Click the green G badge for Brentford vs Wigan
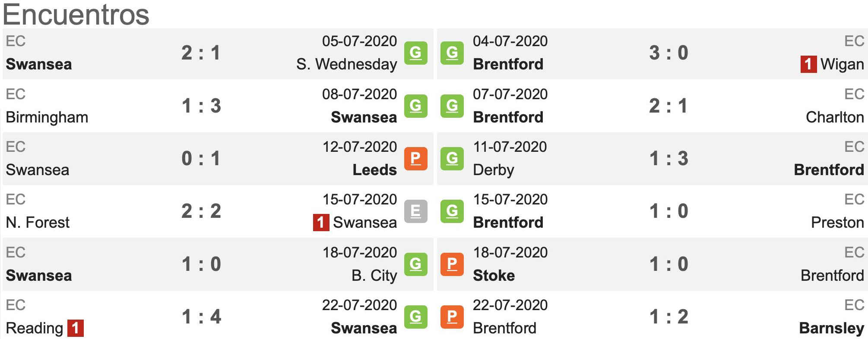Screen dimensions: 868x339 point(452,53)
